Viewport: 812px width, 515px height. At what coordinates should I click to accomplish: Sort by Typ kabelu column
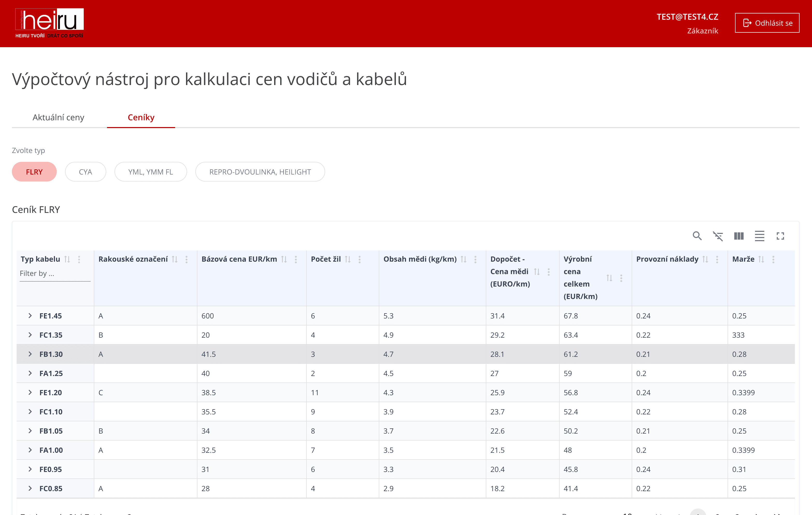[x=67, y=259]
